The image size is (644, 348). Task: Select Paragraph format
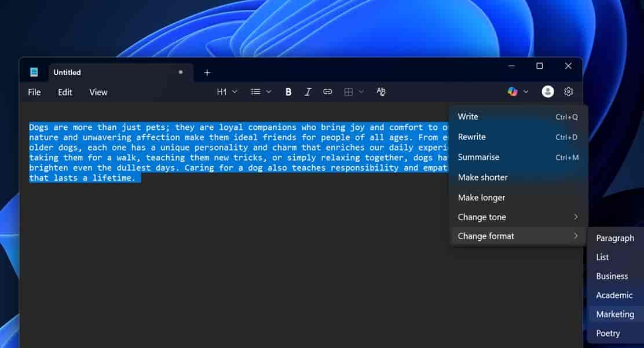coord(616,238)
